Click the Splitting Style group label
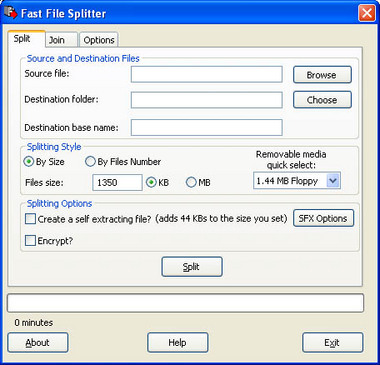380x365 pixels. [54, 147]
